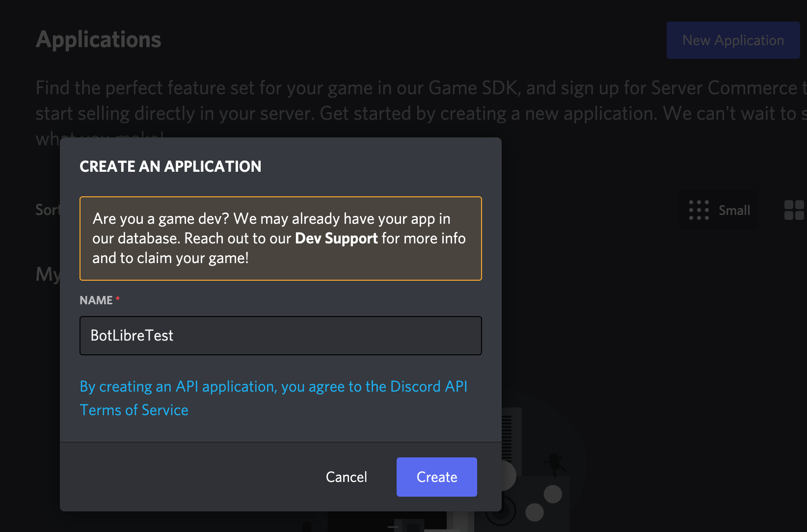807x532 pixels.
Task: Click the BotLibreTest name input field
Action: (x=280, y=336)
